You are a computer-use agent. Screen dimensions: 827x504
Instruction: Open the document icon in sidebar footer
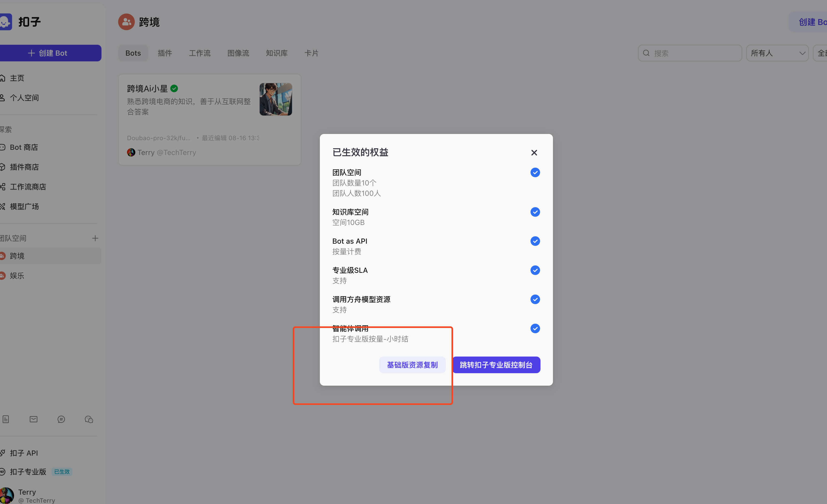6,419
